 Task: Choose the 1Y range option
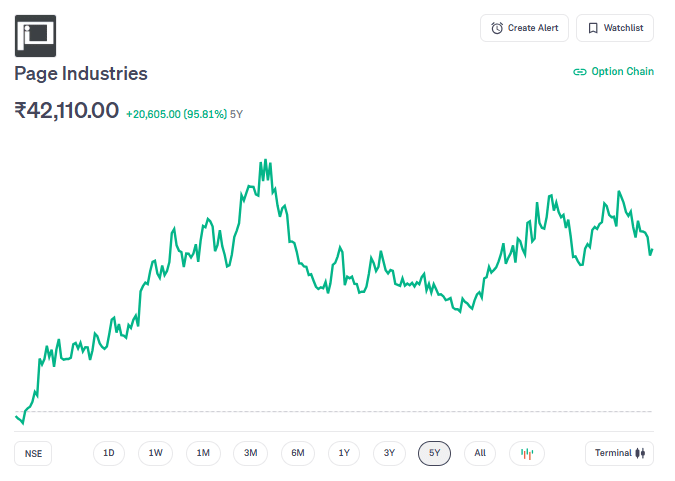(344, 453)
